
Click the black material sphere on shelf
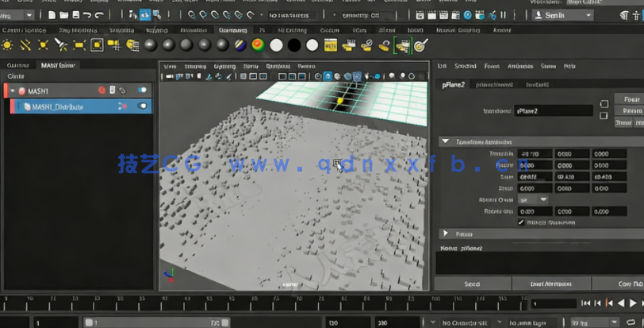(x=294, y=45)
